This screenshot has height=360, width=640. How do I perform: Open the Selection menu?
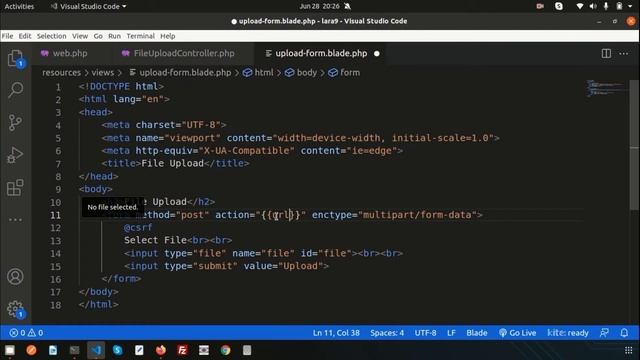click(x=51, y=36)
